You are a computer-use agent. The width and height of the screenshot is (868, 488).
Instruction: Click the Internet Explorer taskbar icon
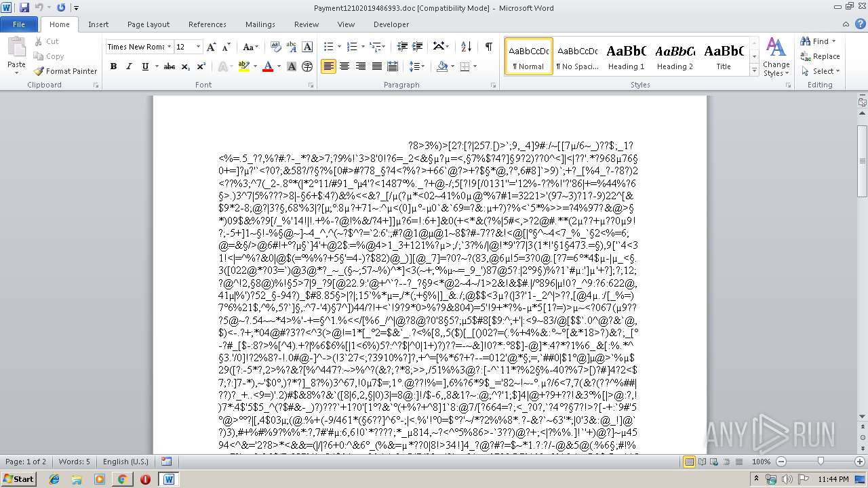pos(54,479)
